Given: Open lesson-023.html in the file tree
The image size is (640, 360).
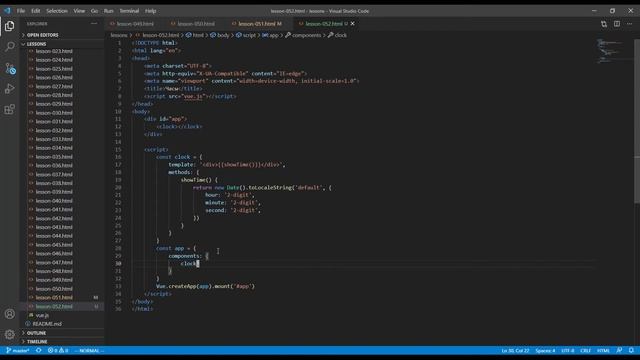Looking at the screenshot, I should tap(54, 51).
